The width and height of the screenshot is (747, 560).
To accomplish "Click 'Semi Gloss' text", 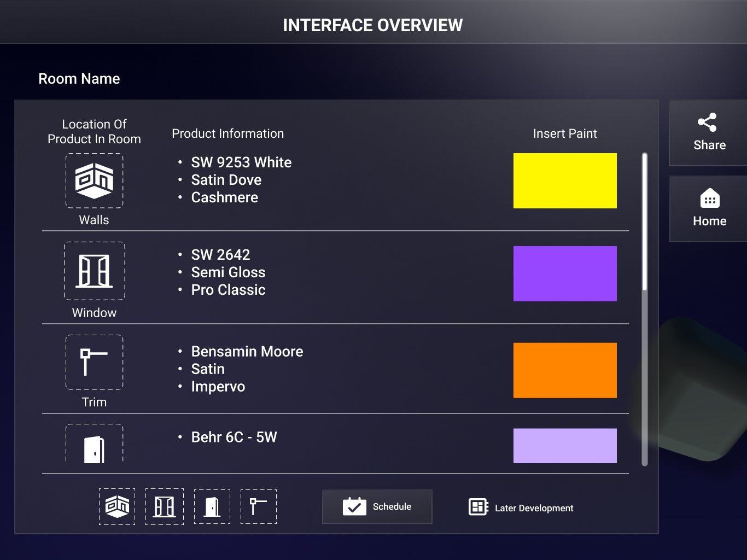I will click(229, 272).
